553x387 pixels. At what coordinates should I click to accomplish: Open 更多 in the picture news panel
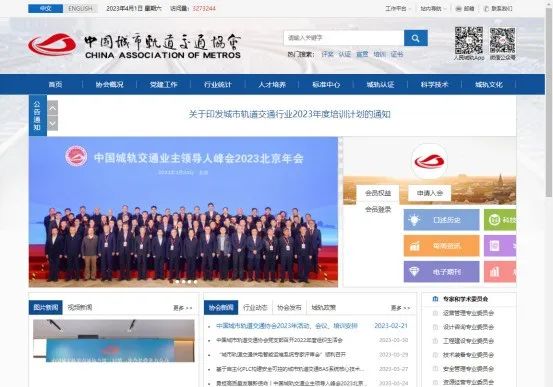pyautogui.click(x=182, y=308)
